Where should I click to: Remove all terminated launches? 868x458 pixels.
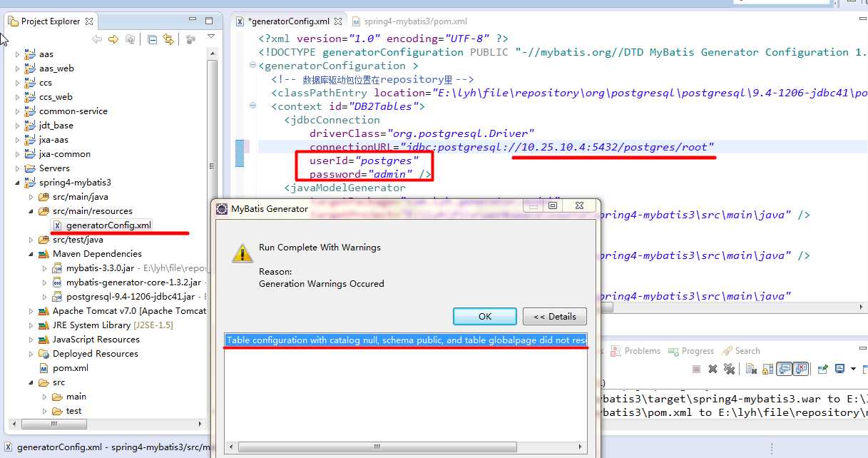(729, 369)
